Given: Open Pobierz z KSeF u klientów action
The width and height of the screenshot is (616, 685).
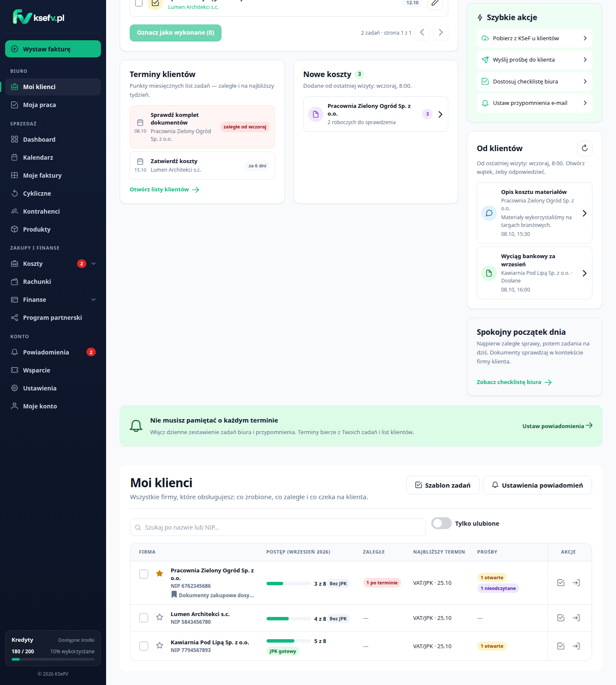Looking at the screenshot, I should pos(534,38).
